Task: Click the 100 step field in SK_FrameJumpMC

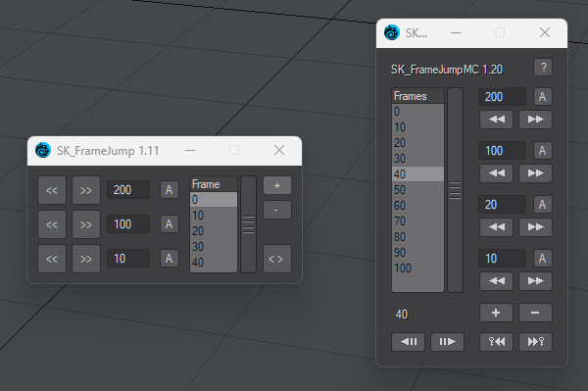Action: tap(502, 151)
